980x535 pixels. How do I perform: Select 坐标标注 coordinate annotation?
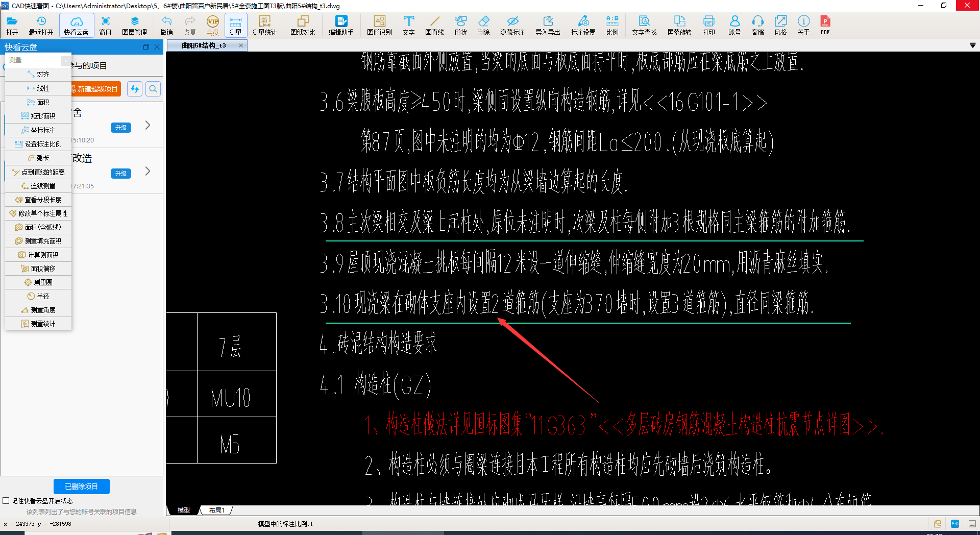[38, 130]
